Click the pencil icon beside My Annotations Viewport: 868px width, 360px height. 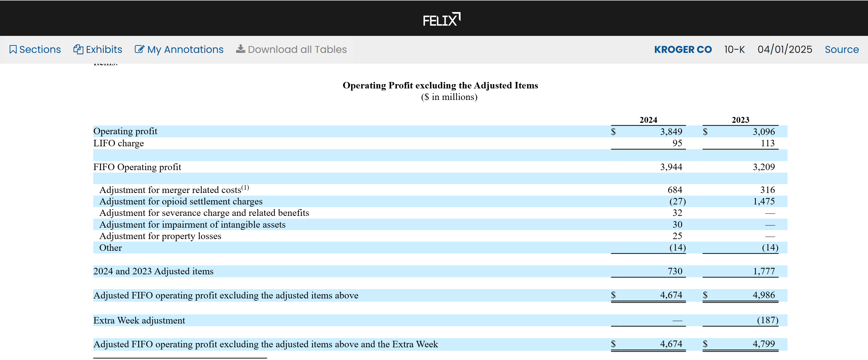pos(139,49)
